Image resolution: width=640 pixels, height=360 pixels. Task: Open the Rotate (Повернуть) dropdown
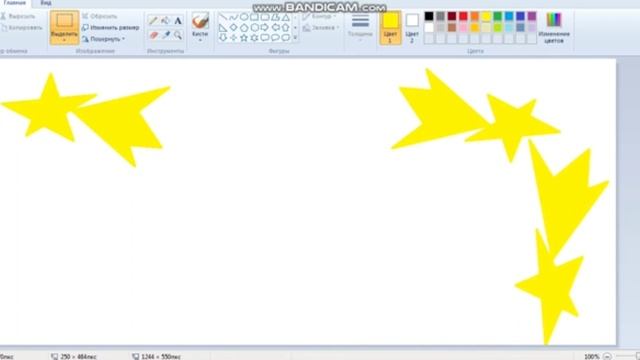point(103,39)
